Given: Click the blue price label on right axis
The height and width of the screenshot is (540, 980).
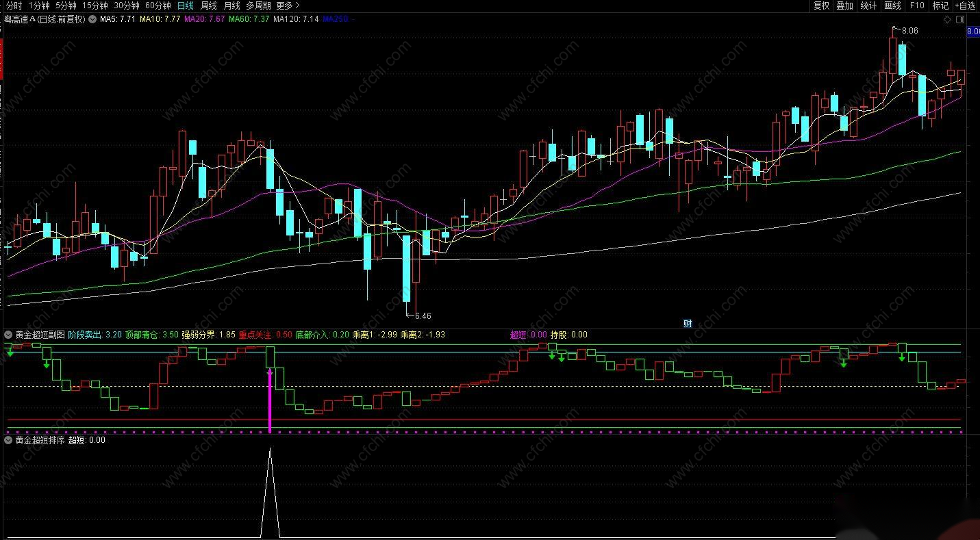Looking at the screenshot, I should click(972, 31).
